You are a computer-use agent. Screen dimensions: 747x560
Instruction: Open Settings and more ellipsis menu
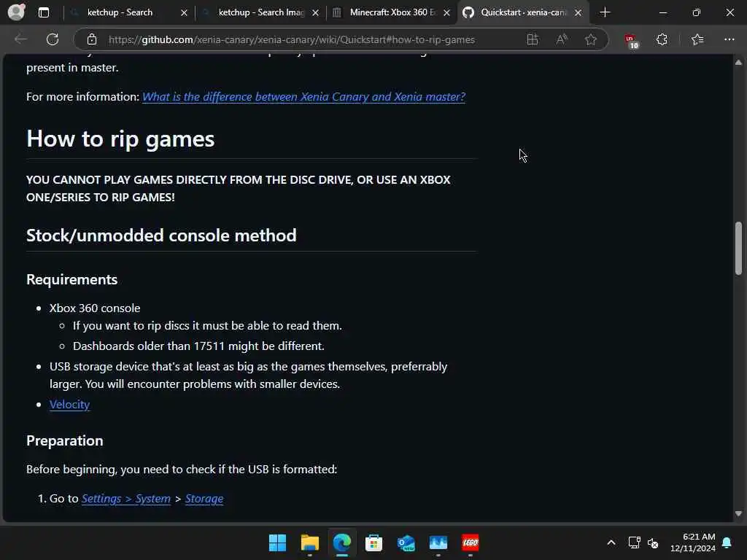click(729, 39)
